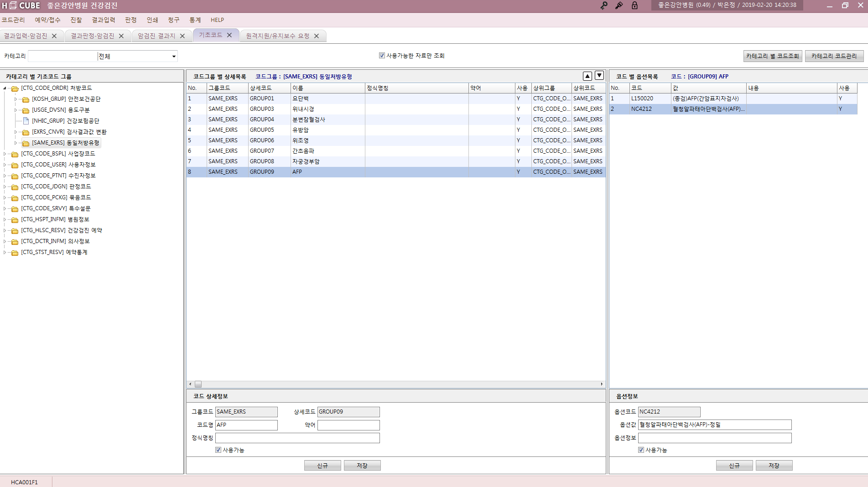Click the horizontal scrollbar thumb of the detail list

(x=198, y=384)
